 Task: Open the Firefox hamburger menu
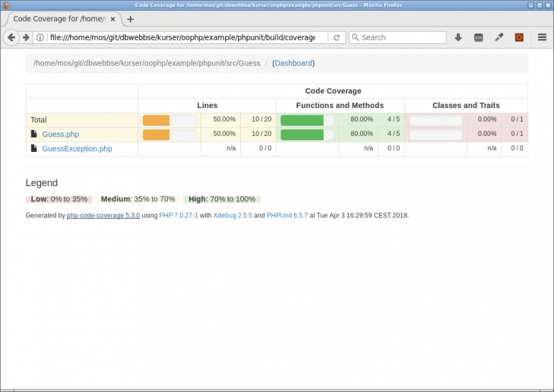click(x=542, y=37)
